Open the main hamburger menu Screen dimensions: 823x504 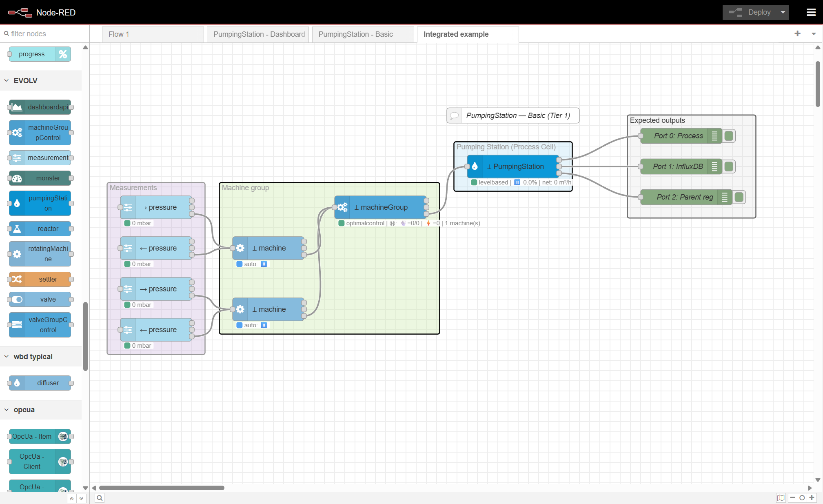click(811, 12)
